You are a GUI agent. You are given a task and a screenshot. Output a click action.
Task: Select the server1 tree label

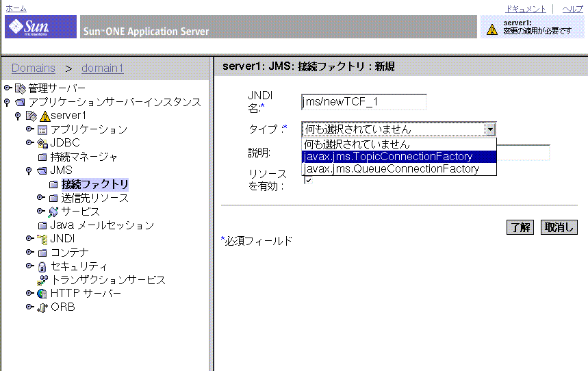pyautogui.click(x=68, y=116)
